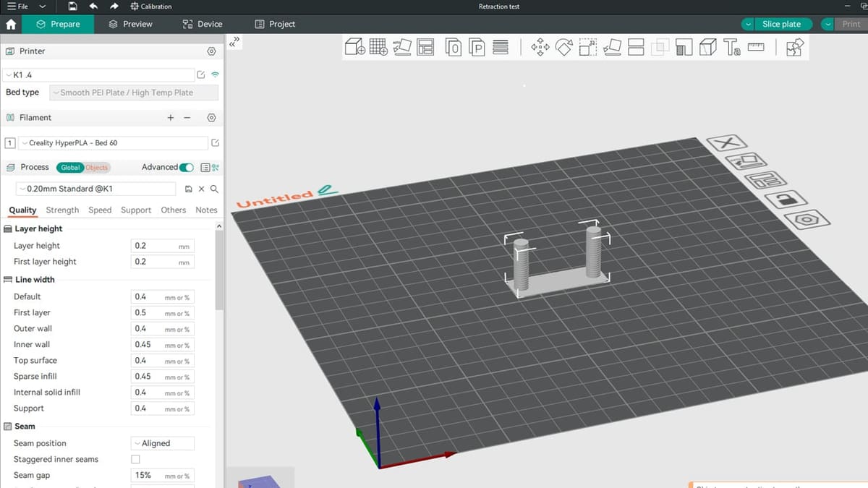Open the Calibration menu in the title bar
868x488 pixels.
[x=152, y=7]
